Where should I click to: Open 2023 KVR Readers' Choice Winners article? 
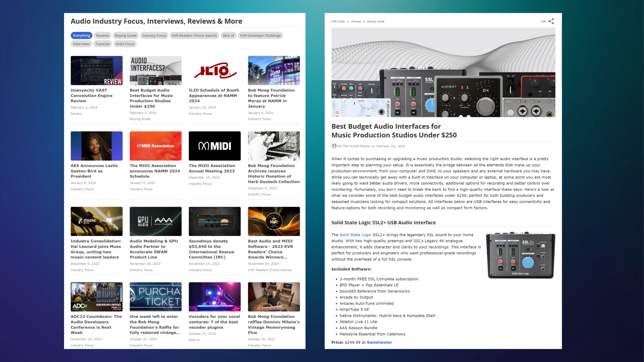point(270,249)
